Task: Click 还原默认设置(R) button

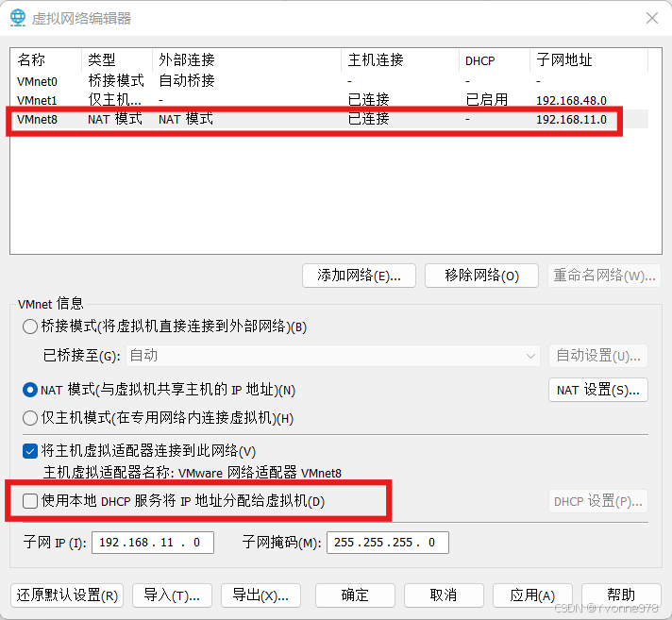Action: pos(67,595)
